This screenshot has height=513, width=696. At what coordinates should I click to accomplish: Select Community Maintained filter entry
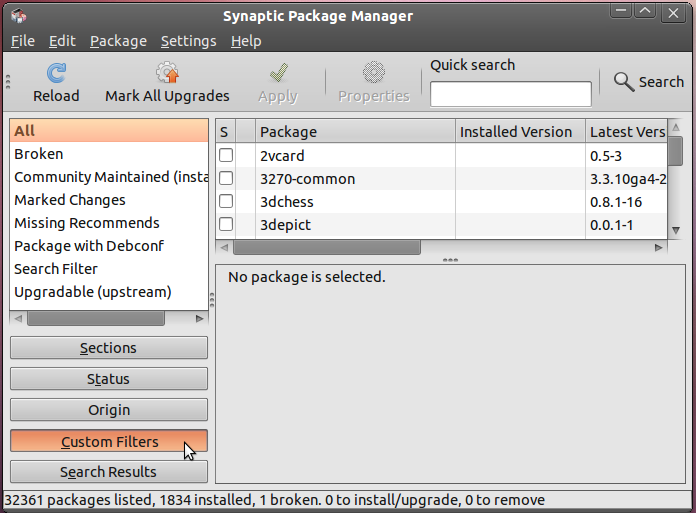click(x=109, y=177)
